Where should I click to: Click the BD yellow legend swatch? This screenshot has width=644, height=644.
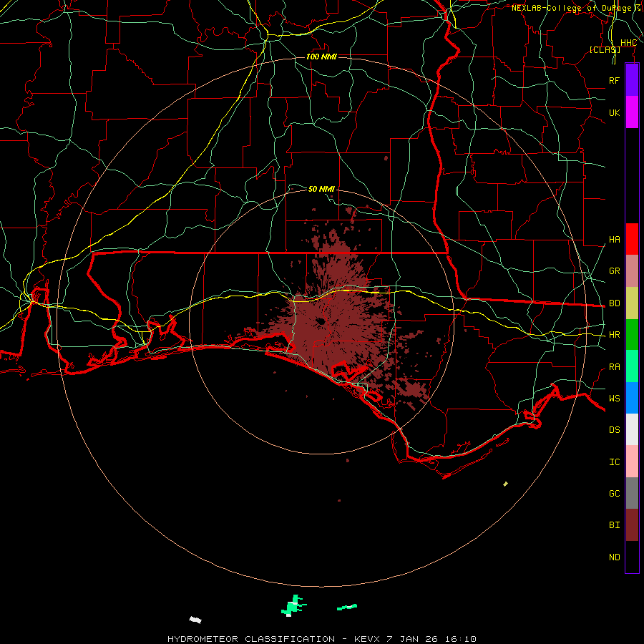(632, 303)
